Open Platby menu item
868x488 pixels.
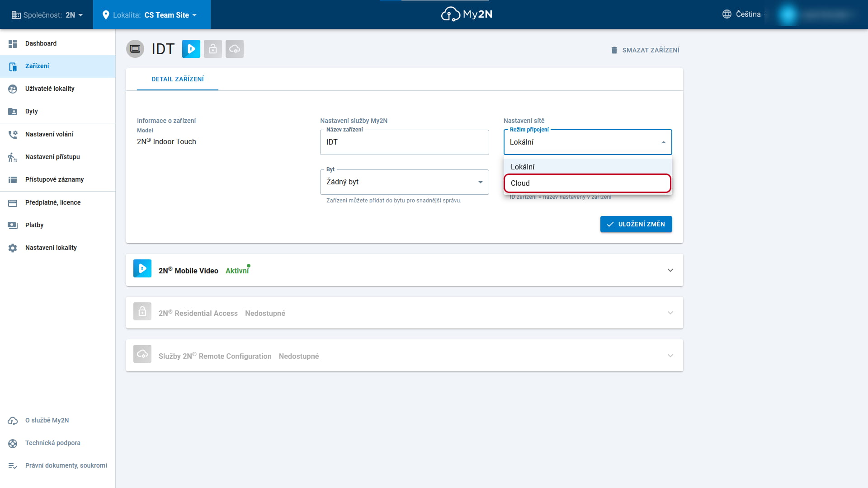(x=58, y=225)
